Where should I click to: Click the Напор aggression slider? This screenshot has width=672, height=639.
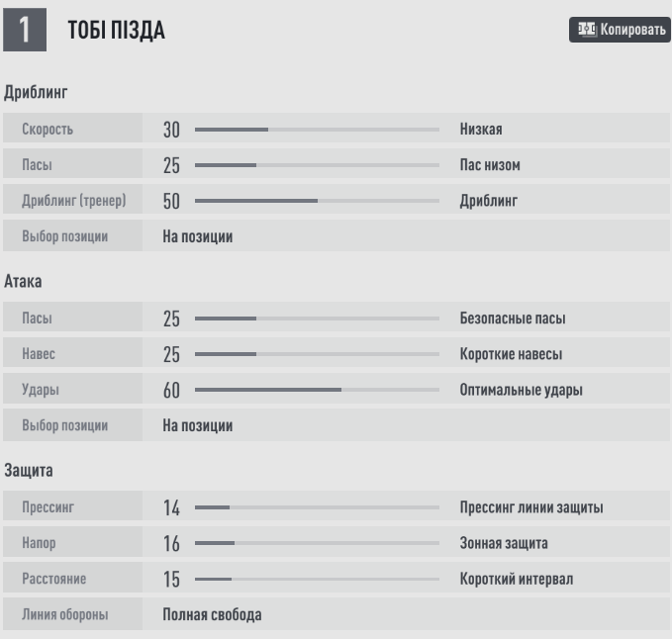317,543
